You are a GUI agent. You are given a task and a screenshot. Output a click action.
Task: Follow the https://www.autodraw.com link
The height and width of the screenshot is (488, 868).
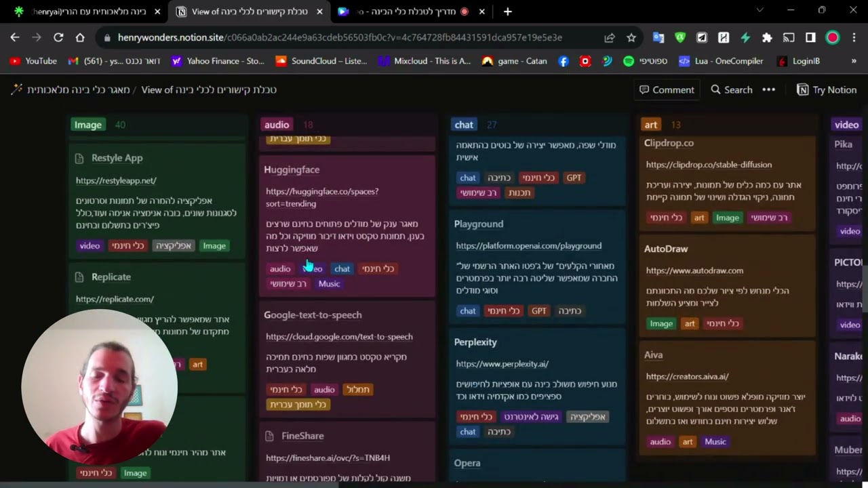tap(694, 270)
